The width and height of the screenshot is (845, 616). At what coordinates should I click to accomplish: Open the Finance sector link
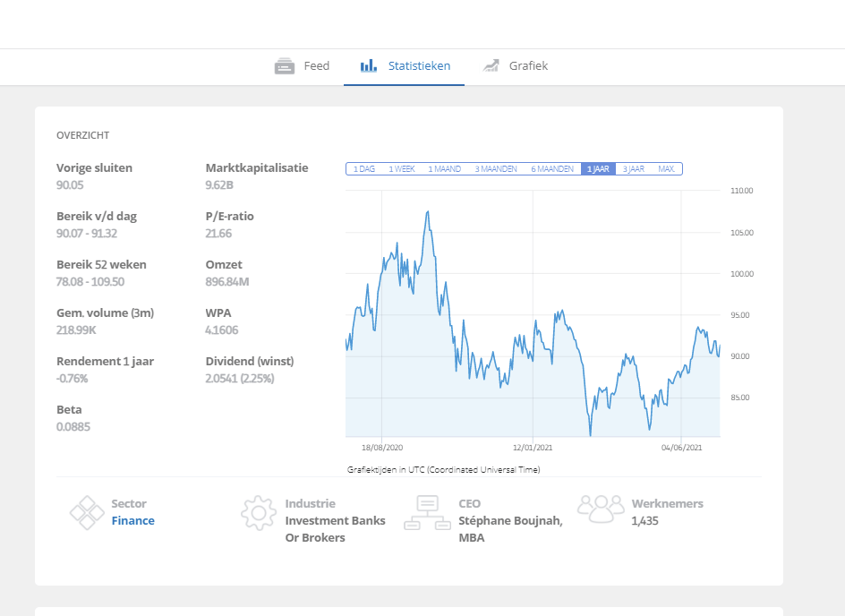point(133,520)
